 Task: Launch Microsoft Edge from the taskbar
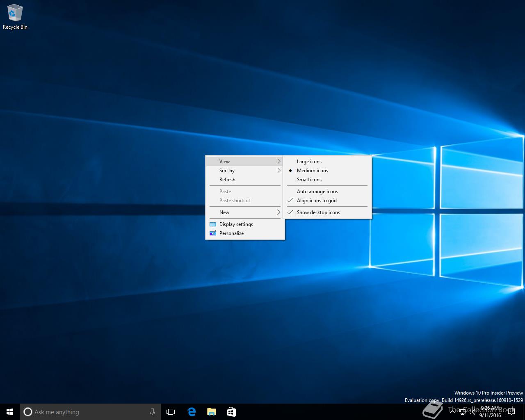[x=192, y=412]
